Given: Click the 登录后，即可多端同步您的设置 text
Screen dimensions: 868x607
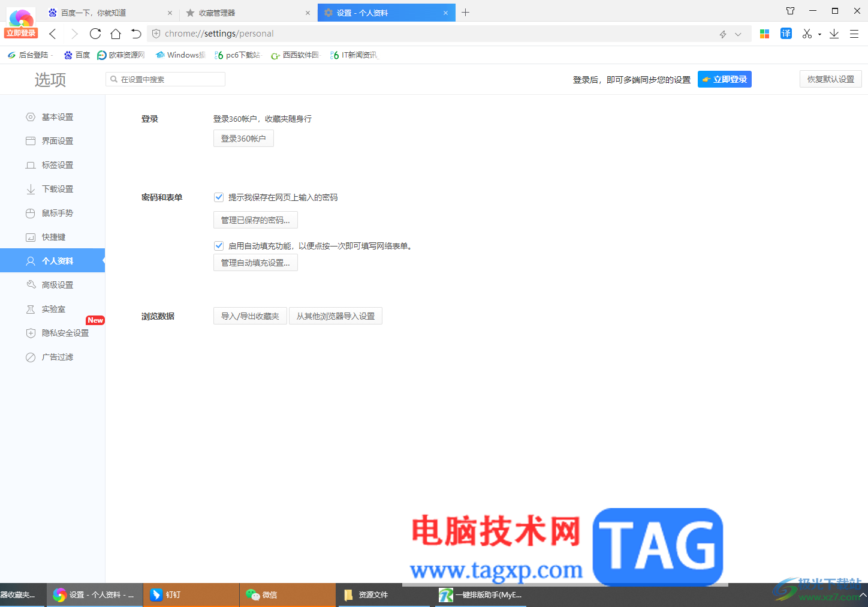Looking at the screenshot, I should tap(632, 80).
